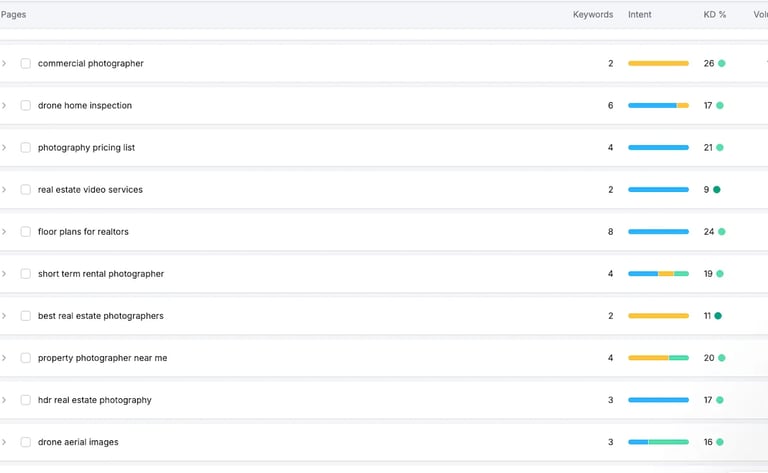Viewport: 768px width, 473px height.
Task: Expand the real estate video services row
Action: [4, 189]
